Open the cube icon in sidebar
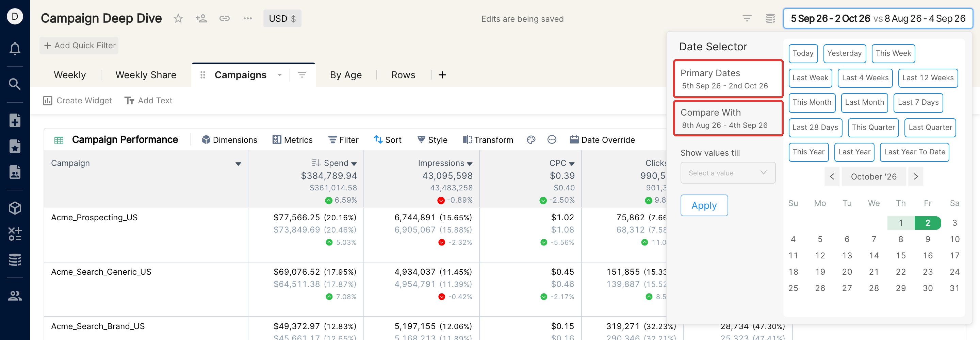Viewport: 980px width, 340px height. (x=15, y=208)
